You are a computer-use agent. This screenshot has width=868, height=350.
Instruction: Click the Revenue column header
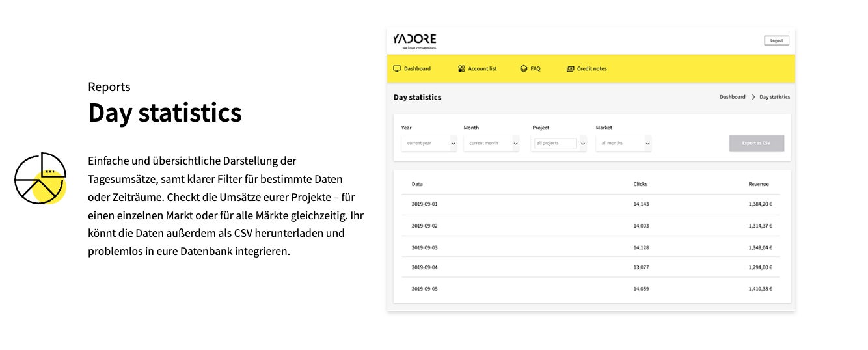[759, 184]
